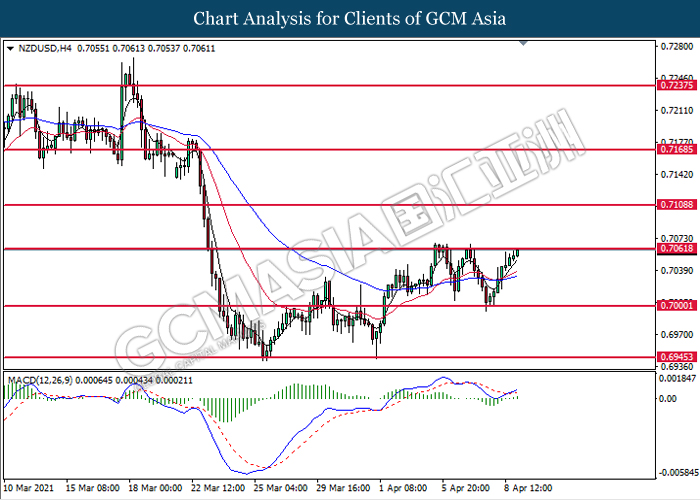Select the 0.70618 level price label
Image resolution: width=700 pixels, height=500 pixels.
(677, 248)
